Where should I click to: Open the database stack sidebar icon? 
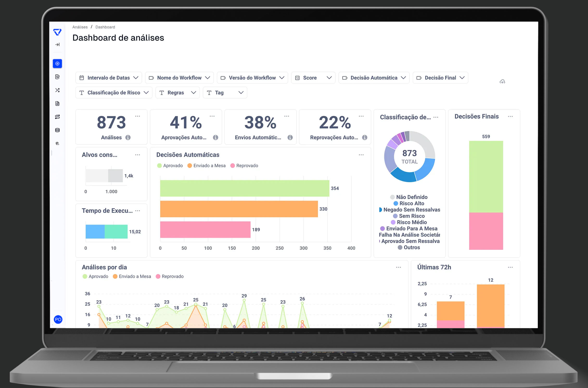point(57,130)
